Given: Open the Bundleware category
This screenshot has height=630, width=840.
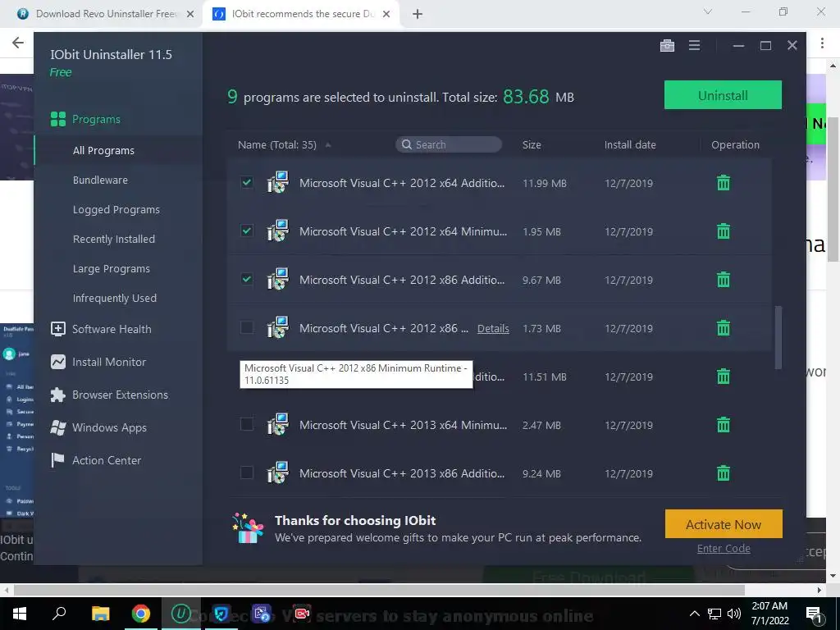Looking at the screenshot, I should click(100, 180).
